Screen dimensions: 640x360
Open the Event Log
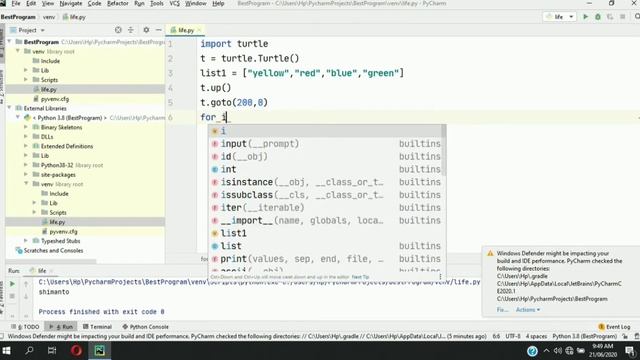tap(614, 327)
